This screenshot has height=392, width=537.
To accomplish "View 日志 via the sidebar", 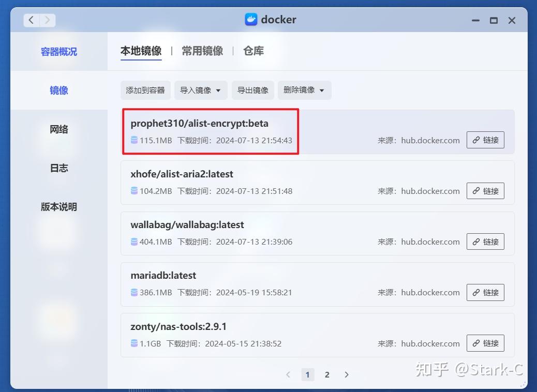I will (x=58, y=168).
